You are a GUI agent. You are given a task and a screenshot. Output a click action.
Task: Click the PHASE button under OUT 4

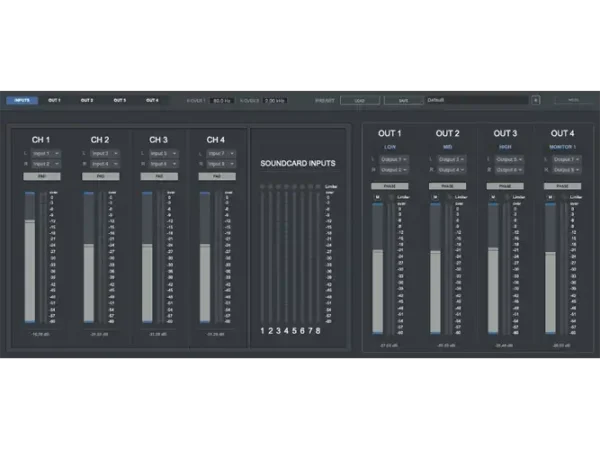pyautogui.click(x=562, y=186)
